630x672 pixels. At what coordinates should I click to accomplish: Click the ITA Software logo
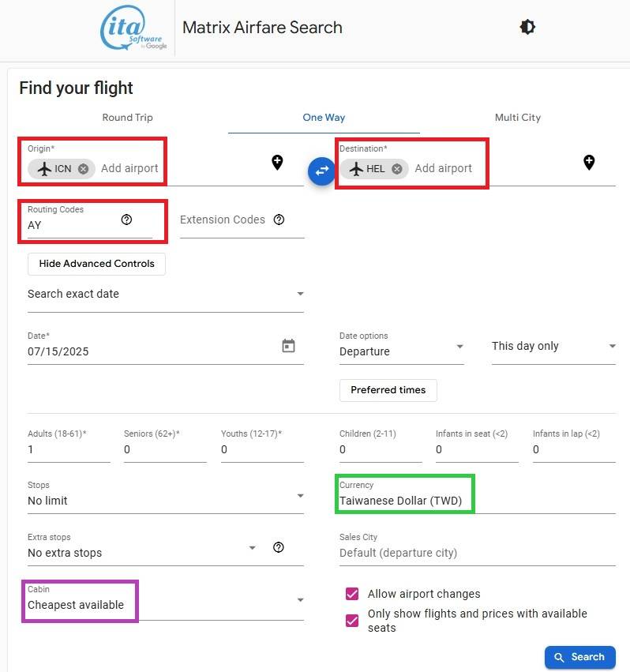click(133, 29)
